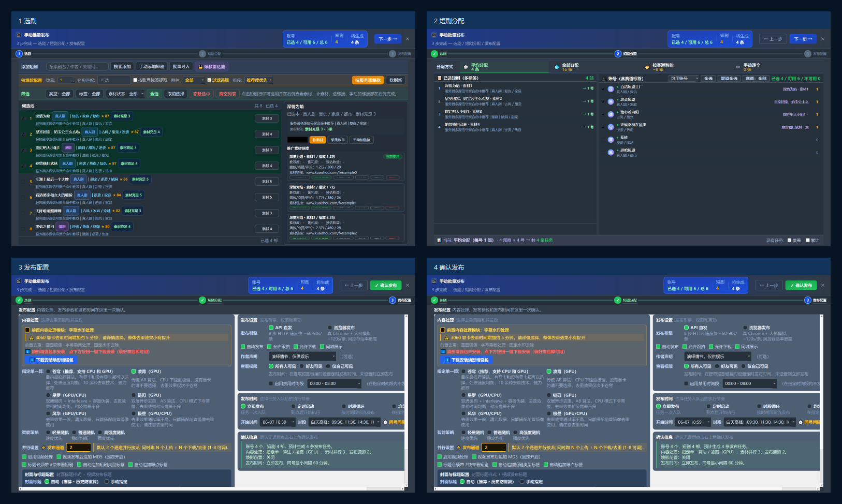Switch to the 采集账号 tab
842x504 pixels.
coord(338,140)
